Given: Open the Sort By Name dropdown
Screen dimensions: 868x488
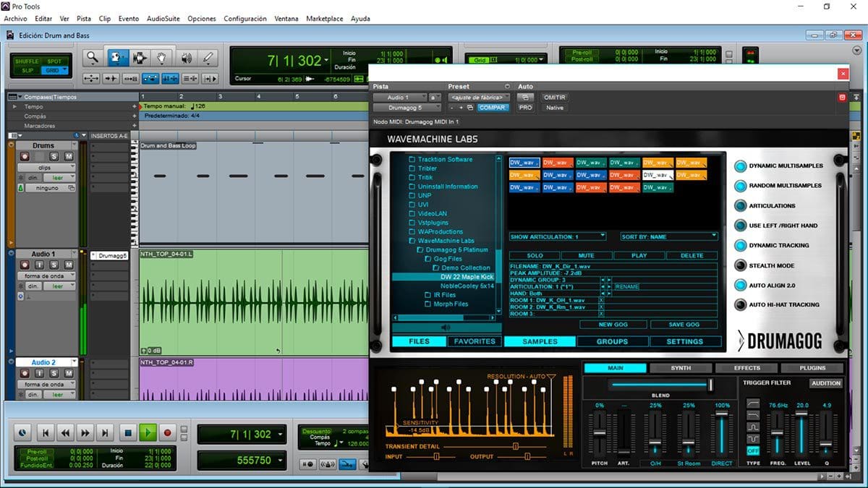Looking at the screenshot, I should click(x=668, y=236).
